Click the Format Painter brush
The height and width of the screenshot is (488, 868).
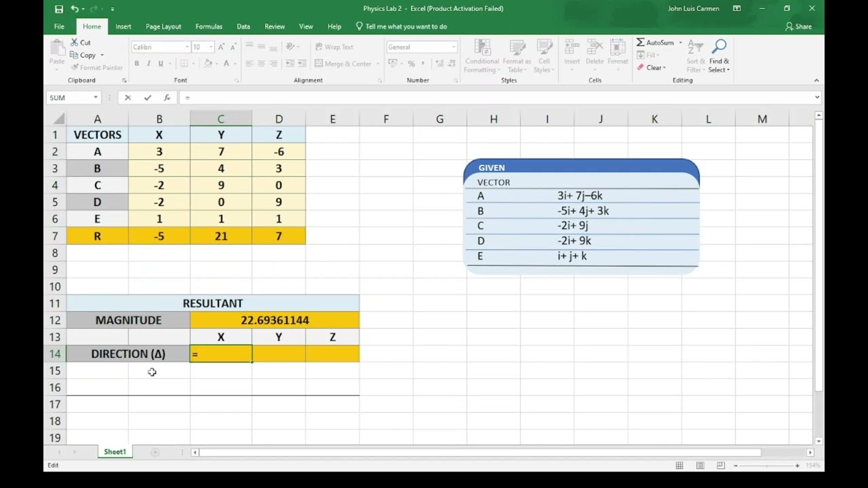pos(75,68)
